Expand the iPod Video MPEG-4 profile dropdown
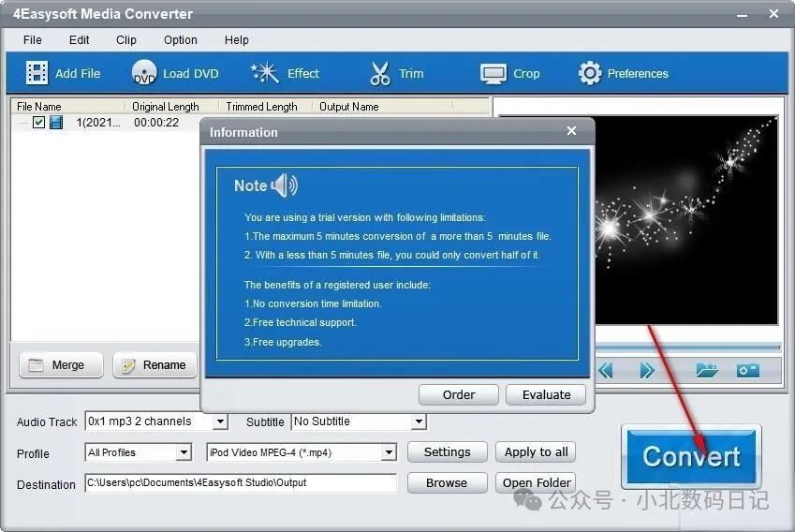Viewport: 795px width, 532px height. (389, 453)
